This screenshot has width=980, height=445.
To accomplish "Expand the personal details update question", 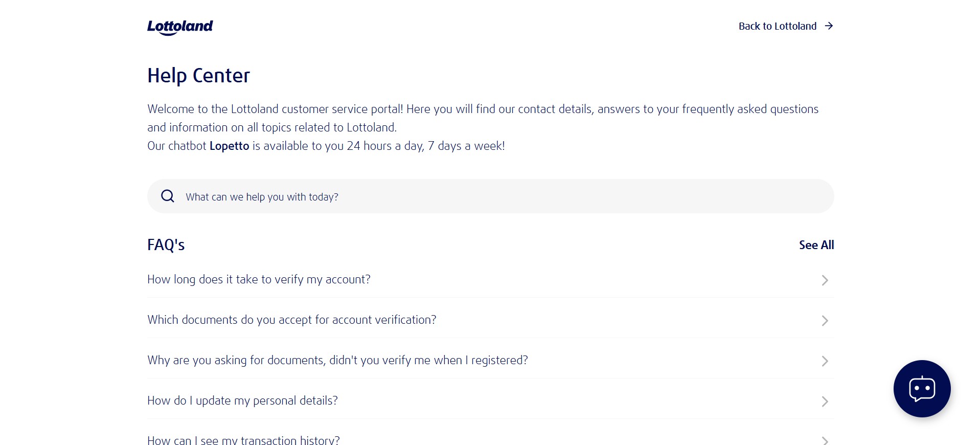I will pyautogui.click(x=242, y=401).
